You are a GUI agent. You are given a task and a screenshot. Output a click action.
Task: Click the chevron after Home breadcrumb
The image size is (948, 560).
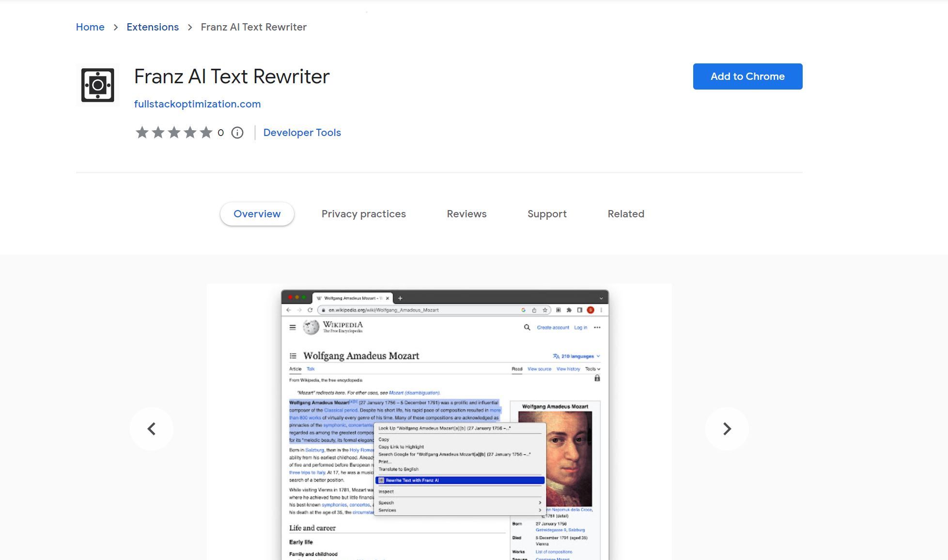(116, 28)
